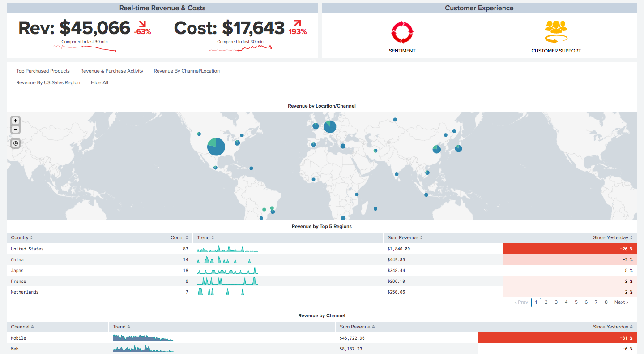Sort channel table by Since Yesterday column

click(613, 327)
